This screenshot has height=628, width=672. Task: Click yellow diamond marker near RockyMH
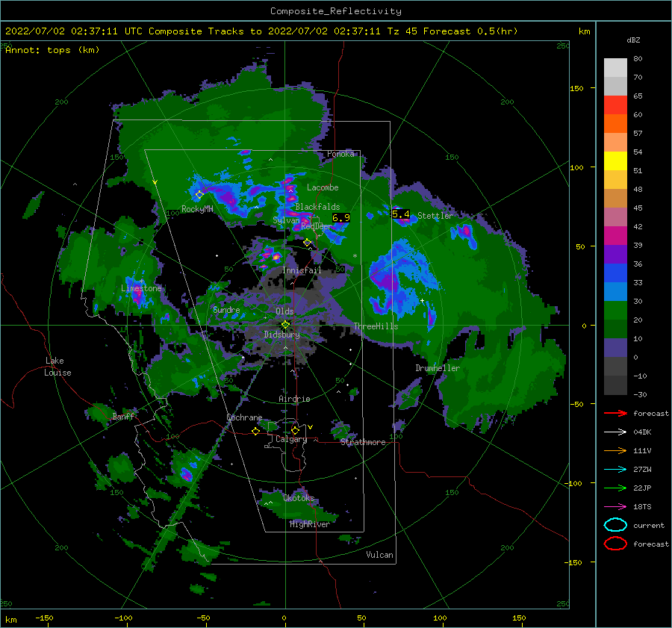coord(199,195)
